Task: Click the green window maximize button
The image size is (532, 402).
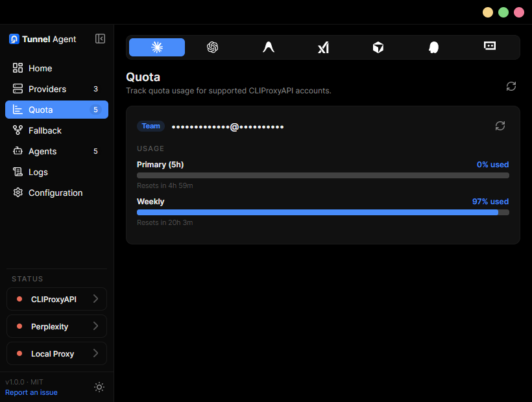Action: [x=503, y=12]
